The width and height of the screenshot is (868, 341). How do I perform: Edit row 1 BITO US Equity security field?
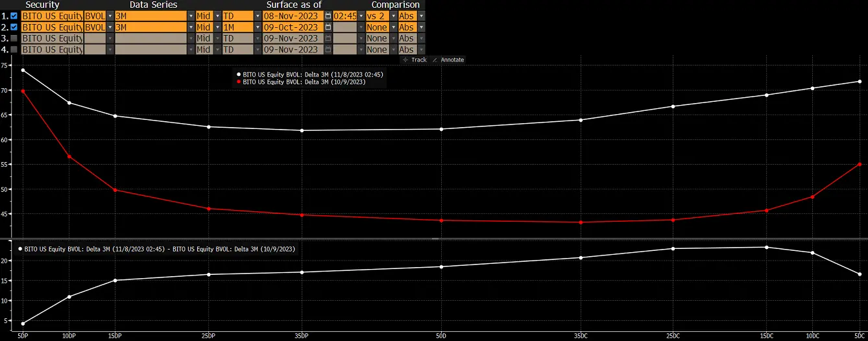(52, 16)
